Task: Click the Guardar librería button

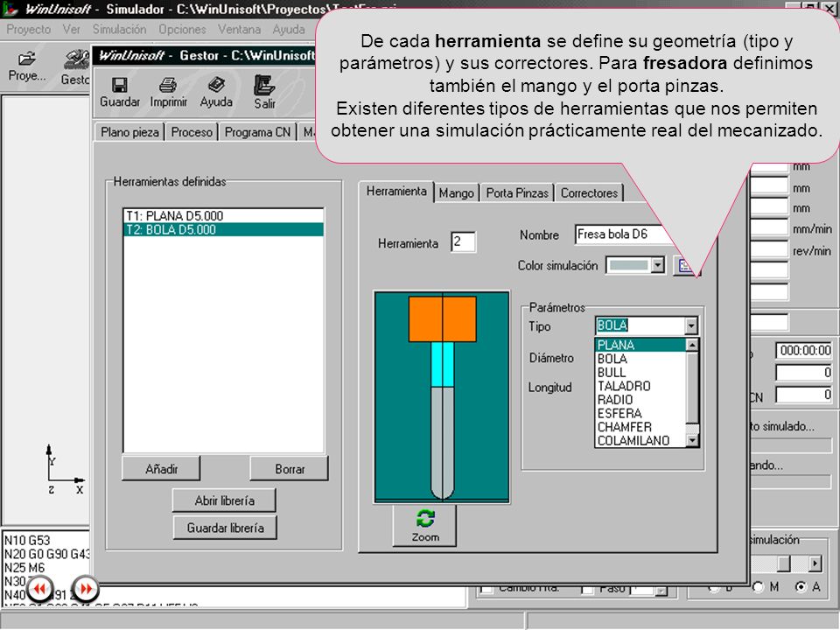Action: point(225,528)
